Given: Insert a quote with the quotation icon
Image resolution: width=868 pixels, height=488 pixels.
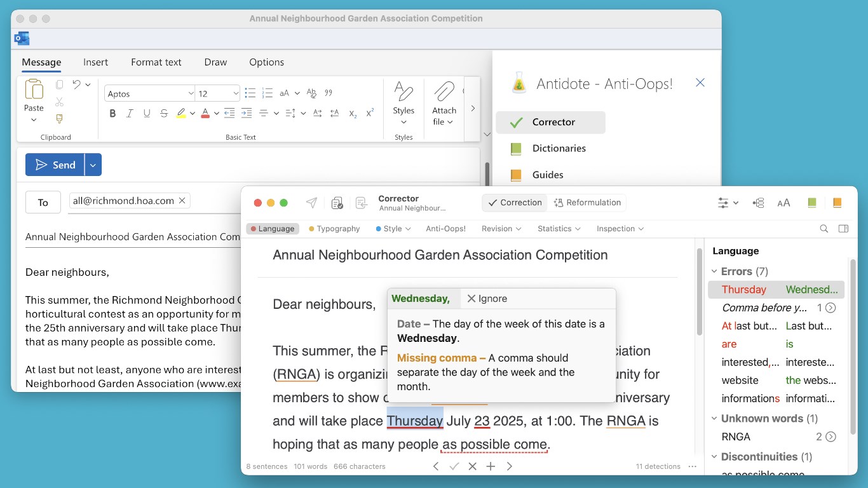Looking at the screenshot, I should coord(329,93).
